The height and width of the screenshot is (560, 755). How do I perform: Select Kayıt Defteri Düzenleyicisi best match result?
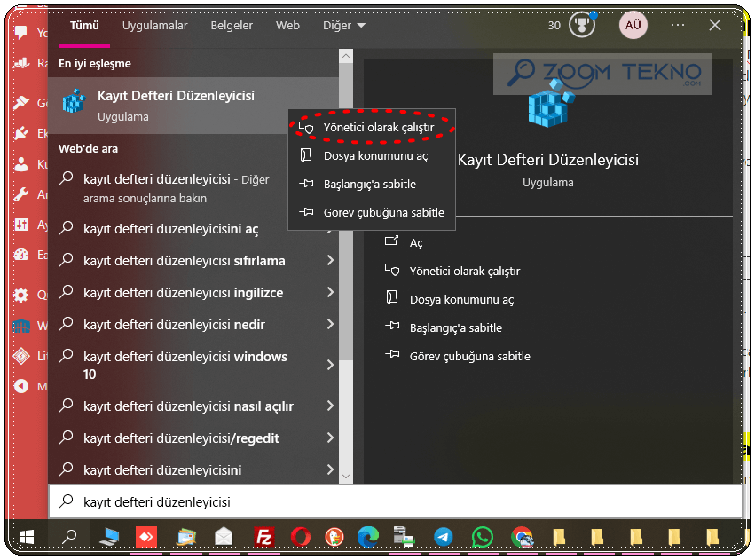(x=193, y=106)
